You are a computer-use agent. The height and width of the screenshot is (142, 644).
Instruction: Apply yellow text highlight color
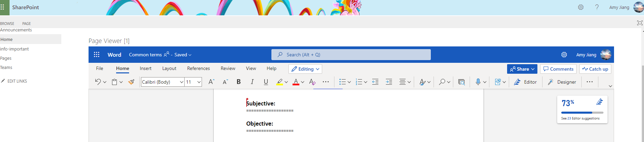280,82
